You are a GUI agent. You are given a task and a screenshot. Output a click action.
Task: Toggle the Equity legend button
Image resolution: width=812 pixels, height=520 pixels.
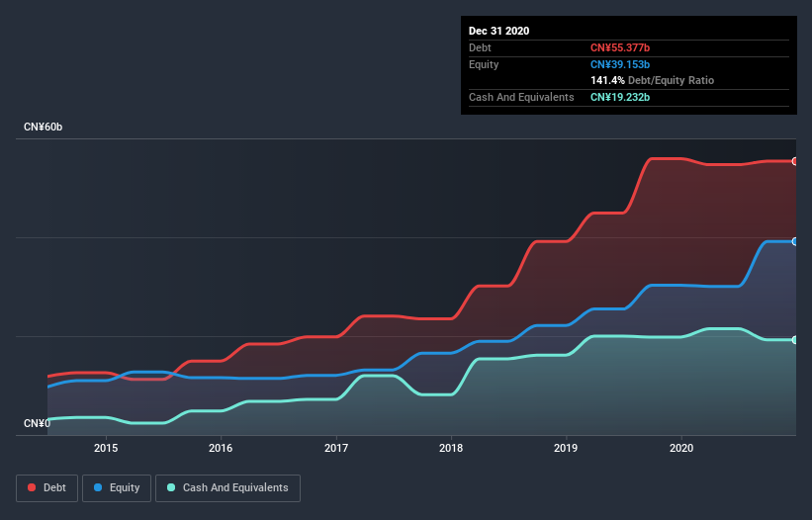coord(117,488)
